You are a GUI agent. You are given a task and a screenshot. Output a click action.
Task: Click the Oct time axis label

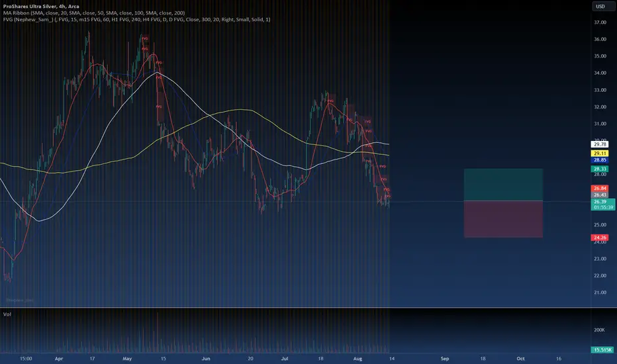(x=520, y=359)
